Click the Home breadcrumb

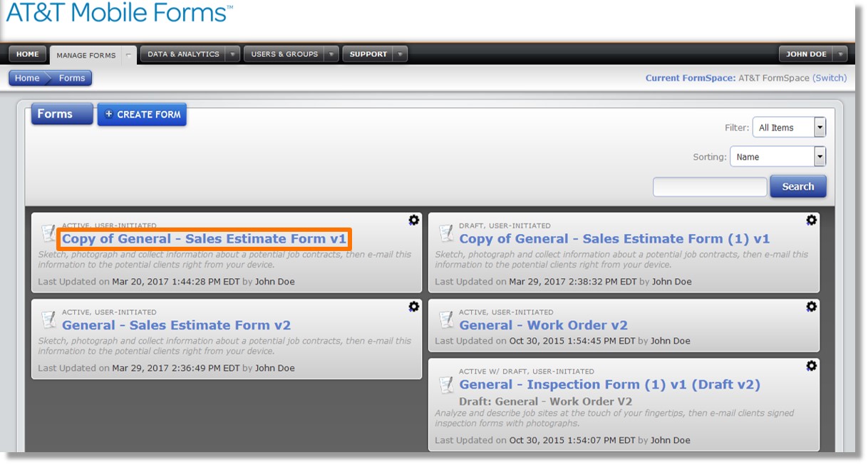(x=27, y=78)
